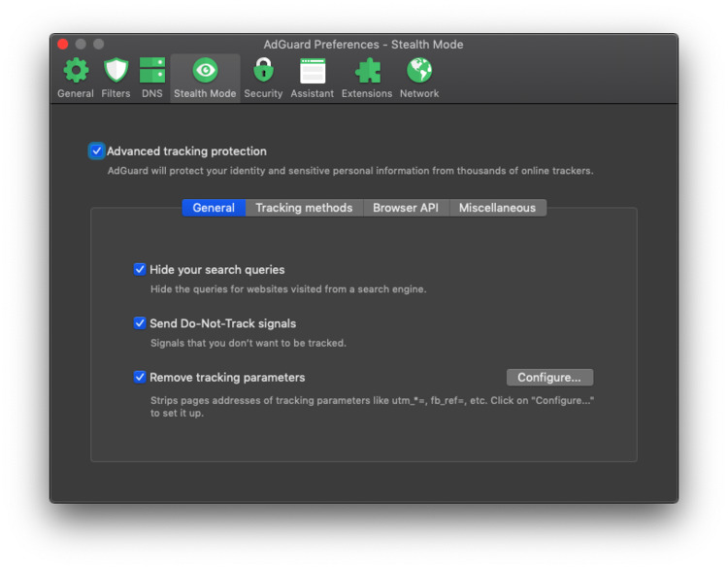This screenshot has width=728, height=569.
Task: Open the Extensions puzzle piece icon
Action: tap(367, 71)
